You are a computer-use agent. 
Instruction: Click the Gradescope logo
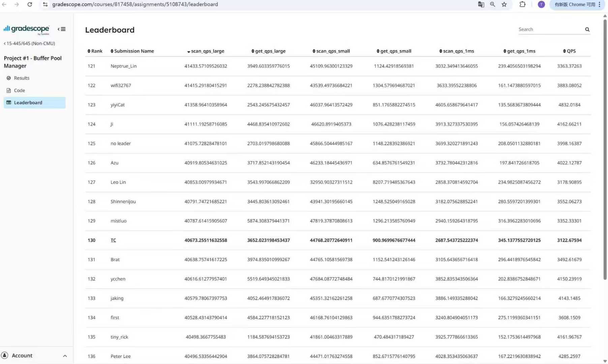[26, 30]
